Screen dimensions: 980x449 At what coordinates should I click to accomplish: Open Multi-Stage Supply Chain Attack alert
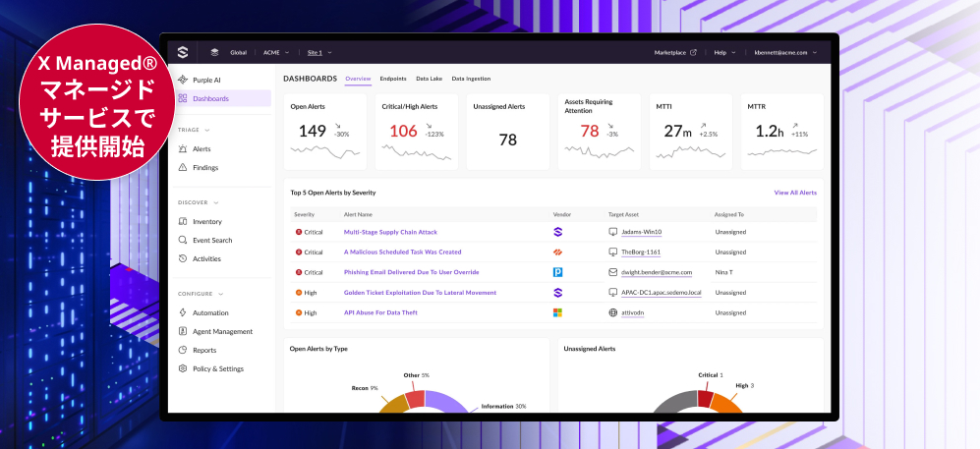tap(390, 232)
